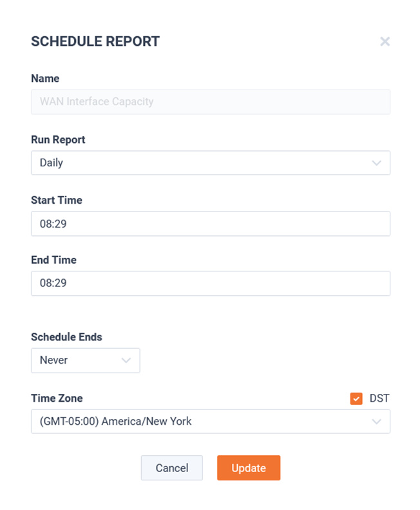Click the disabled WAN Interface Capacity name field
420x510 pixels.
[211, 102]
